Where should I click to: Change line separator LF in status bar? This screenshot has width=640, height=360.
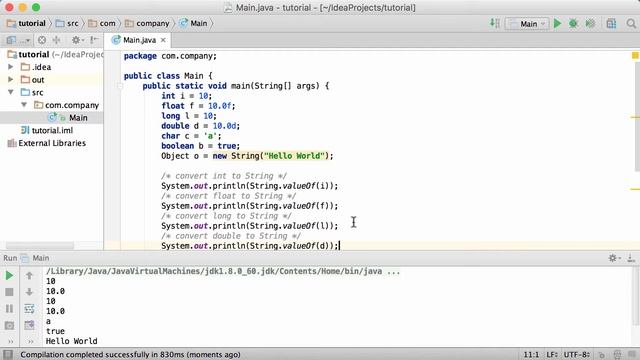pos(552,354)
